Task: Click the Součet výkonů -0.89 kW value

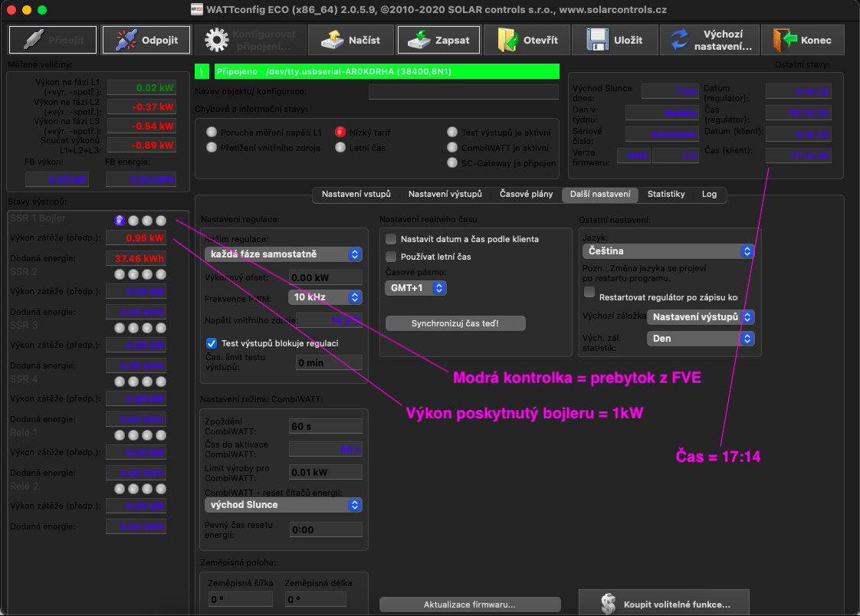Action: pos(142,146)
